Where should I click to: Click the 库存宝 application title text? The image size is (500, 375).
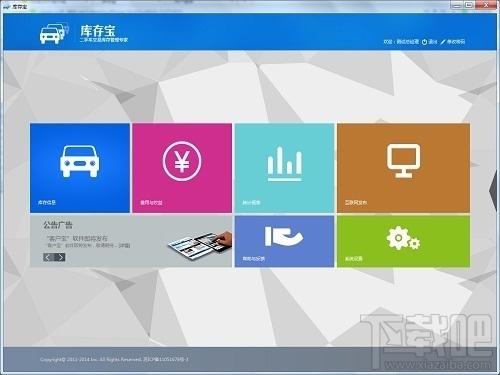click(x=98, y=31)
